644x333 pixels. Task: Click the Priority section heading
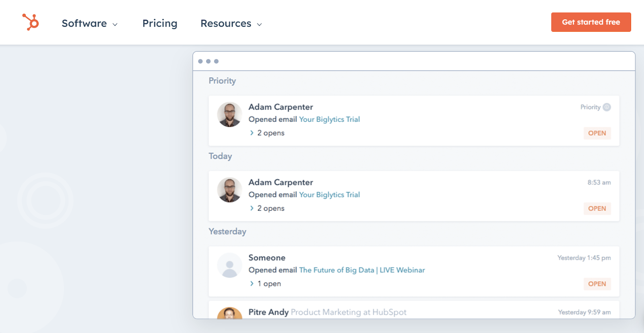pyautogui.click(x=222, y=81)
